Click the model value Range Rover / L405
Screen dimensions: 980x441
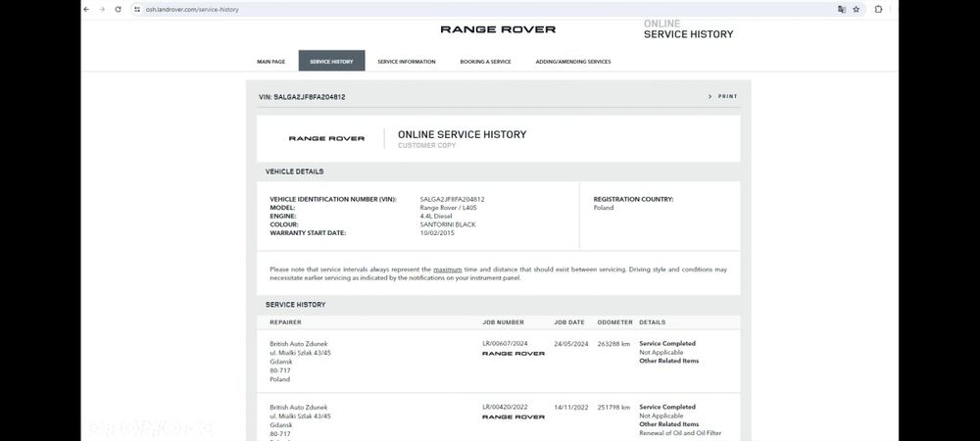click(x=447, y=208)
